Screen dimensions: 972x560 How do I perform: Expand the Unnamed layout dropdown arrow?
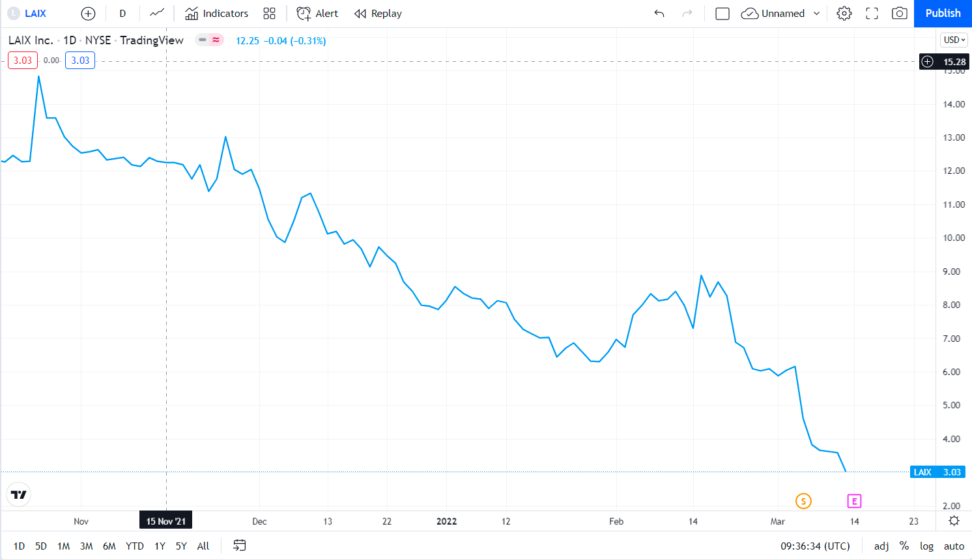click(817, 14)
